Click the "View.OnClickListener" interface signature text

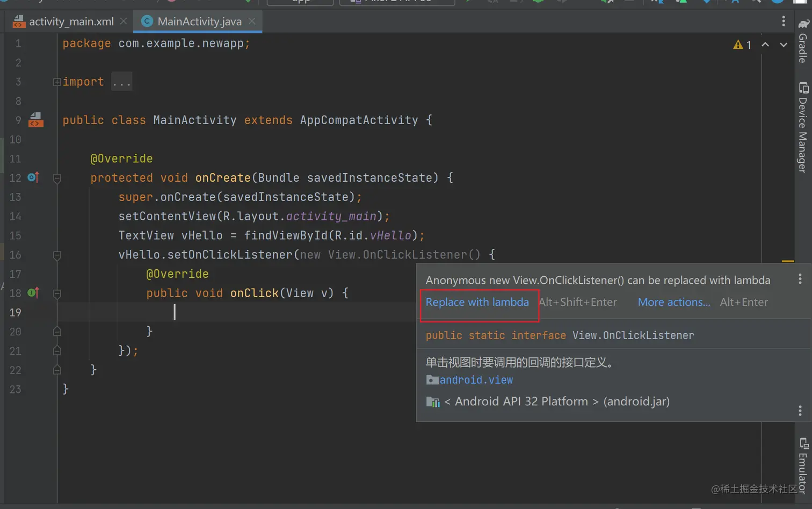[633, 335]
